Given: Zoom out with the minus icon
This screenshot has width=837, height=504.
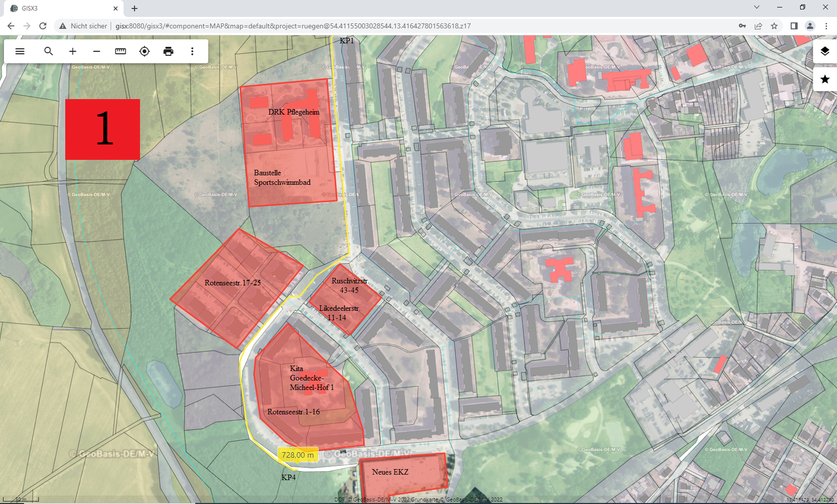Looking at the screenshot, I should [x=97, y=51].
